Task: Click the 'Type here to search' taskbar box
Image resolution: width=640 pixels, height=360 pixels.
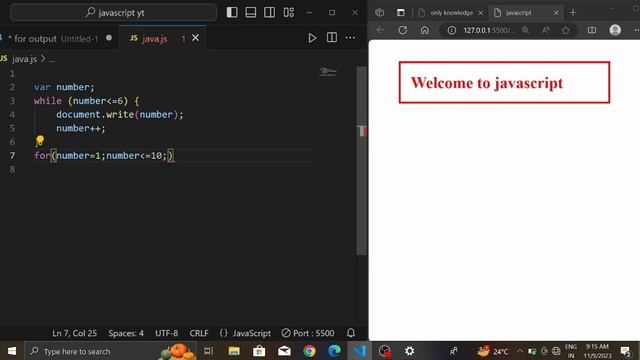Action: [x=110, y=351]
